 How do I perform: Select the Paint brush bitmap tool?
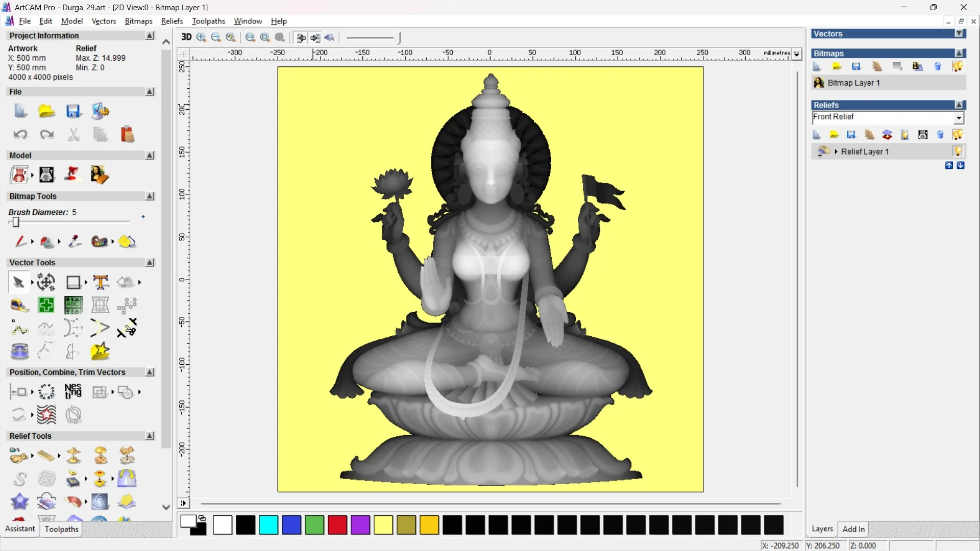(x=19, y=241)
